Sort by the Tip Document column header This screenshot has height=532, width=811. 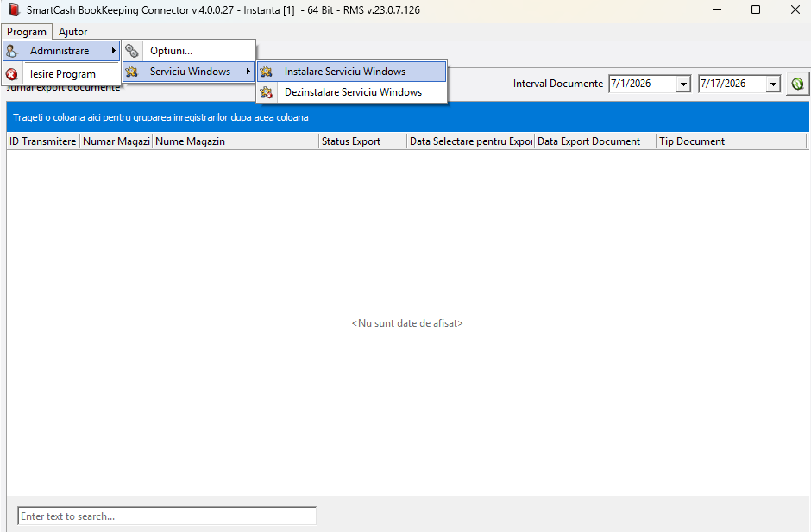pos(732,141)
